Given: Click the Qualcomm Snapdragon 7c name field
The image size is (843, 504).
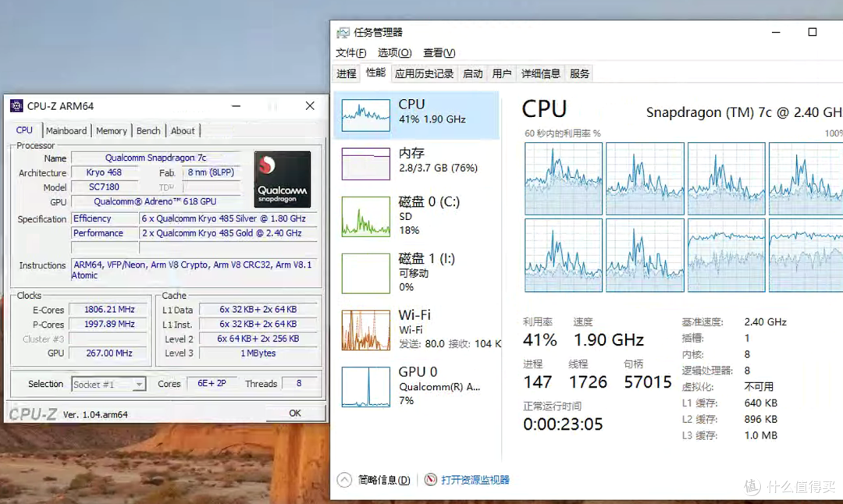Looking at the screenshot, I should coord(155,158).
